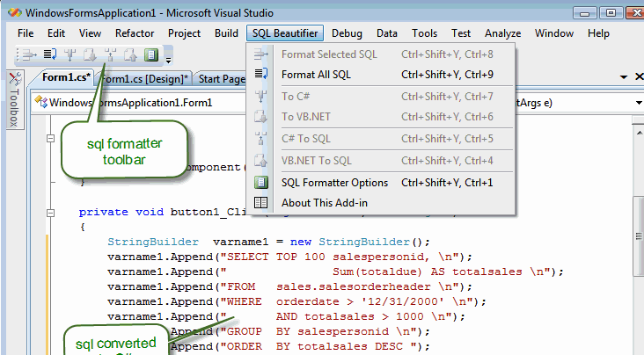Click class icon in WindowsFormsApplication1.Form1 combo
Viewport: 644px width, 355px height.
pyautogui.click(x=40, y=101)
